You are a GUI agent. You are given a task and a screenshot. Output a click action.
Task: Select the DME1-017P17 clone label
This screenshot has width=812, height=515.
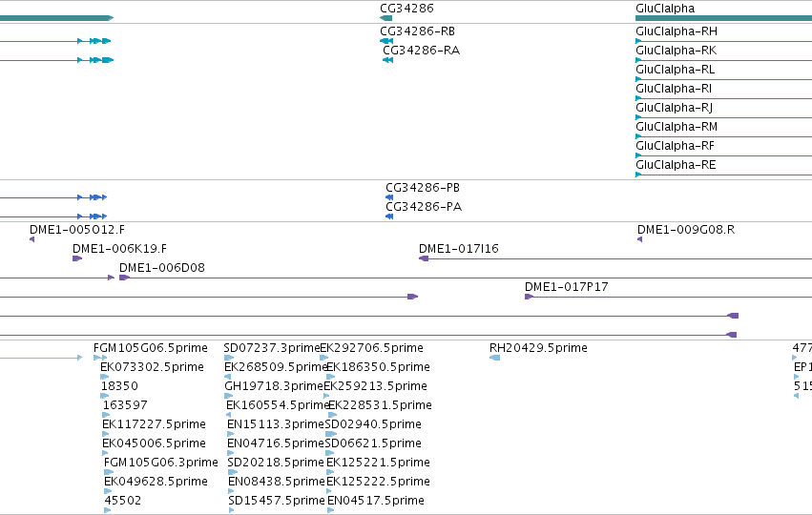point(567,287)
